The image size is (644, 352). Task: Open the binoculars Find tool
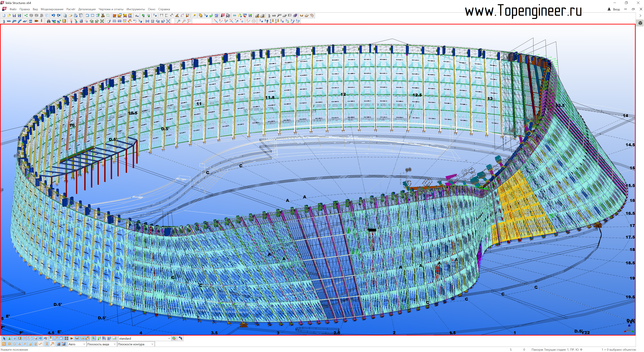click(x=48, y=21)
